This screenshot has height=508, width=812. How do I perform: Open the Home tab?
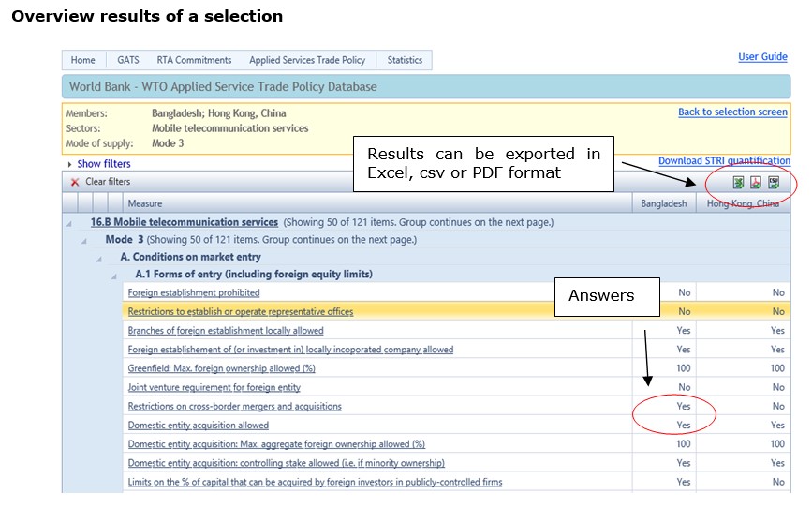(x=83, y=60)
